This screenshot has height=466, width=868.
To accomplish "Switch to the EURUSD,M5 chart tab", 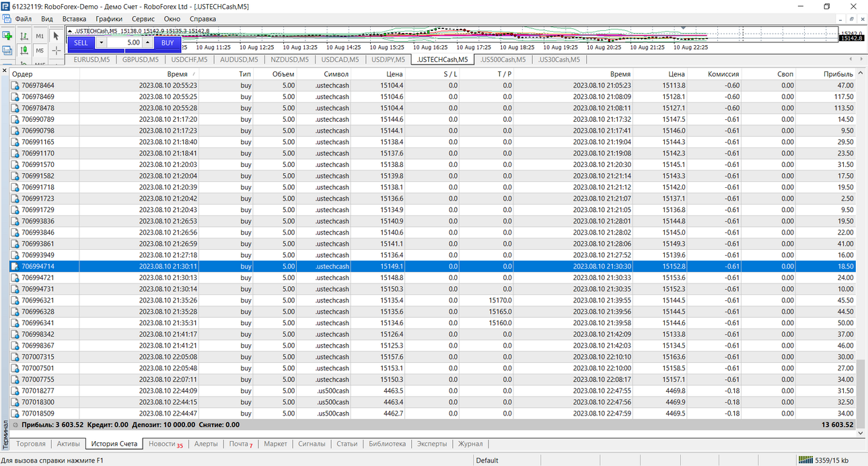I will (x=92, y=59).
